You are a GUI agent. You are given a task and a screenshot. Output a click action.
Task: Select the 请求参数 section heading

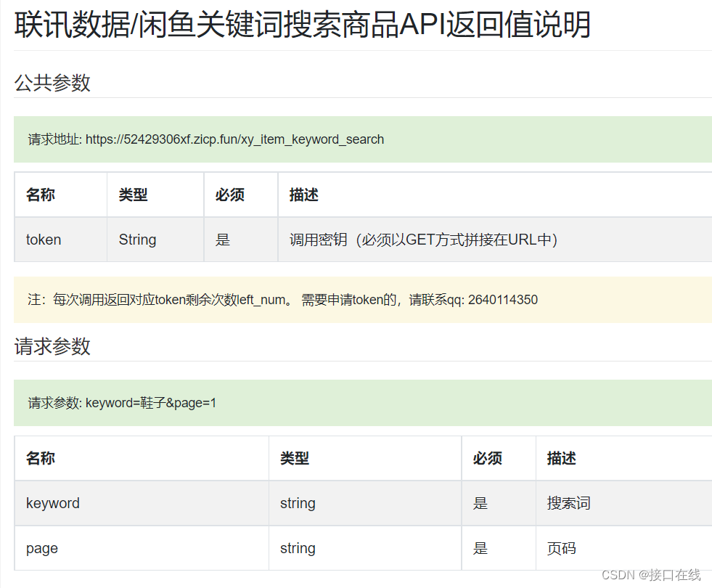52,346
